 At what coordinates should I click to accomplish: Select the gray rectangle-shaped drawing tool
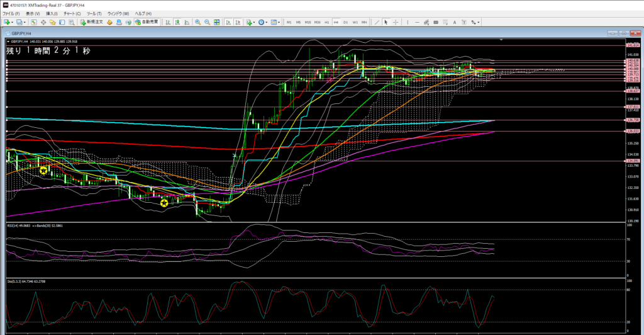click(436, 22)
